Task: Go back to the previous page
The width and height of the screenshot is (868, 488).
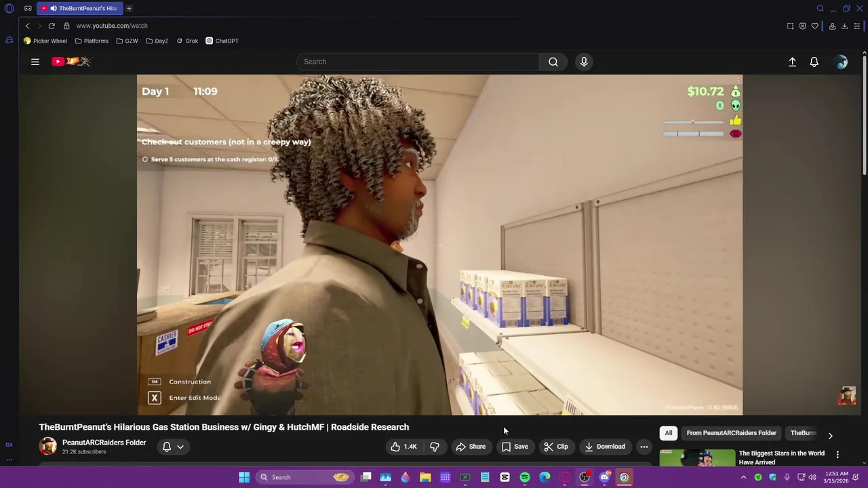Action: pyautogui.click(x=27, y=26)
